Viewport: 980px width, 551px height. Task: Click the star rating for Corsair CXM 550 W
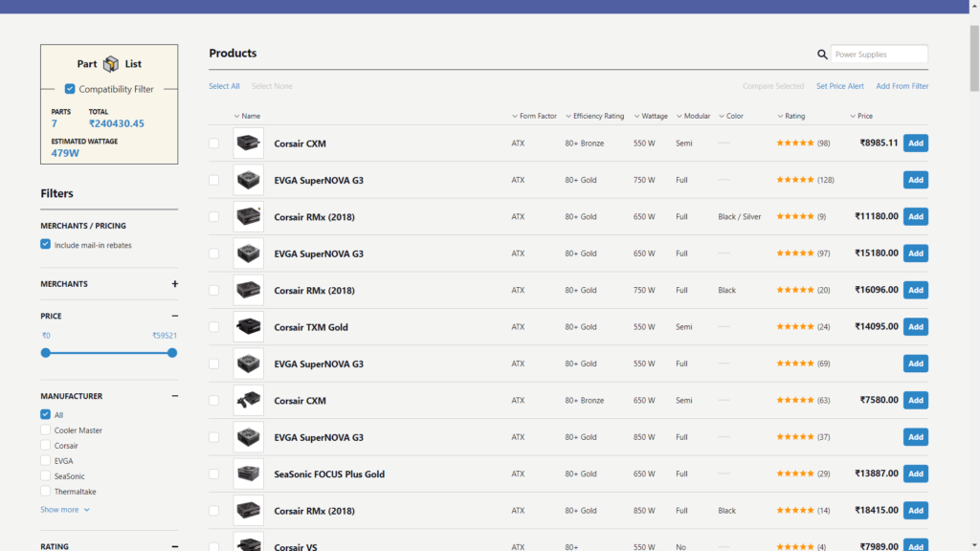[795, 143]
